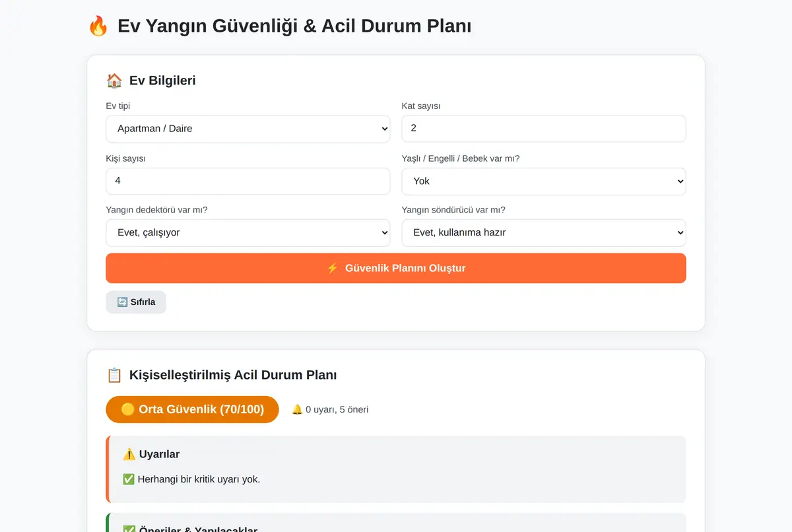Click the text '0 uyarı, 5 öneri'

click(337, 409)
